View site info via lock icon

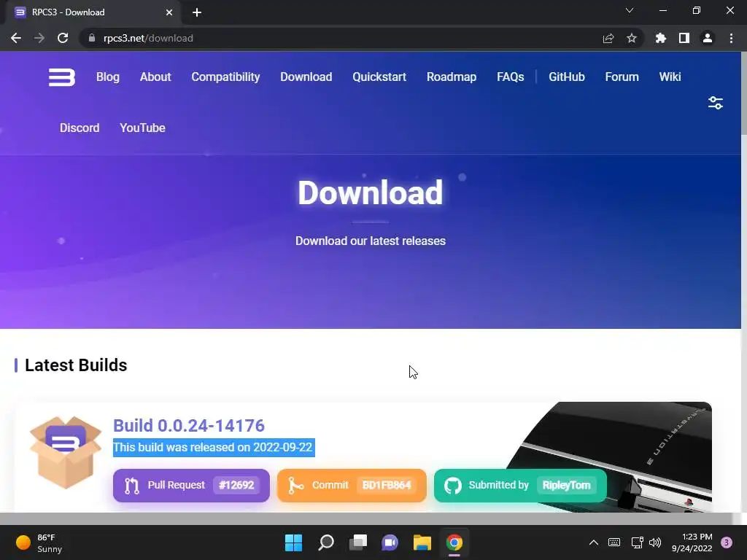[92, 38]
